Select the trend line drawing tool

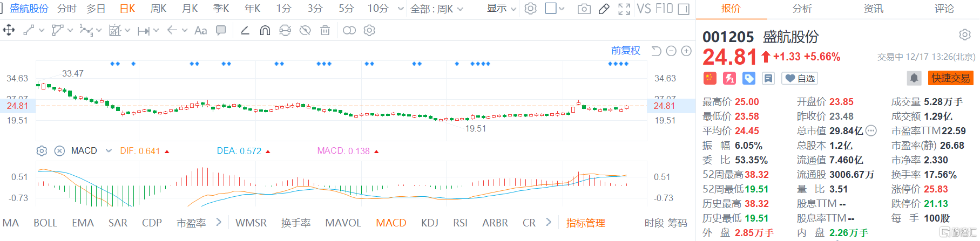coord(29,30)
